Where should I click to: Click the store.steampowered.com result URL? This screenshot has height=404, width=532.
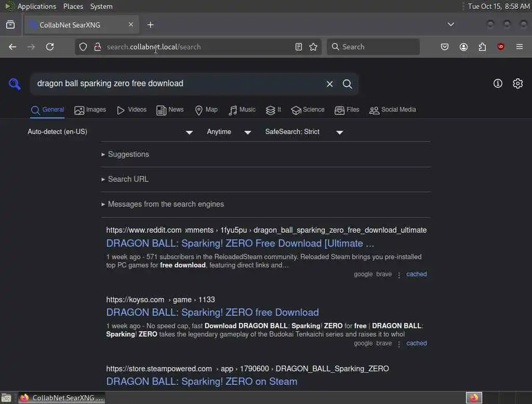coord(247,369)
